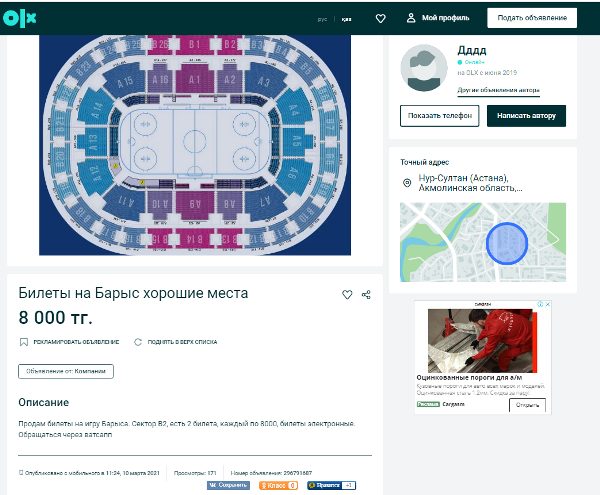Viewport: 600px width, 495px height.
Task: Open Другие объявления автора link
Action: [498, 90]
